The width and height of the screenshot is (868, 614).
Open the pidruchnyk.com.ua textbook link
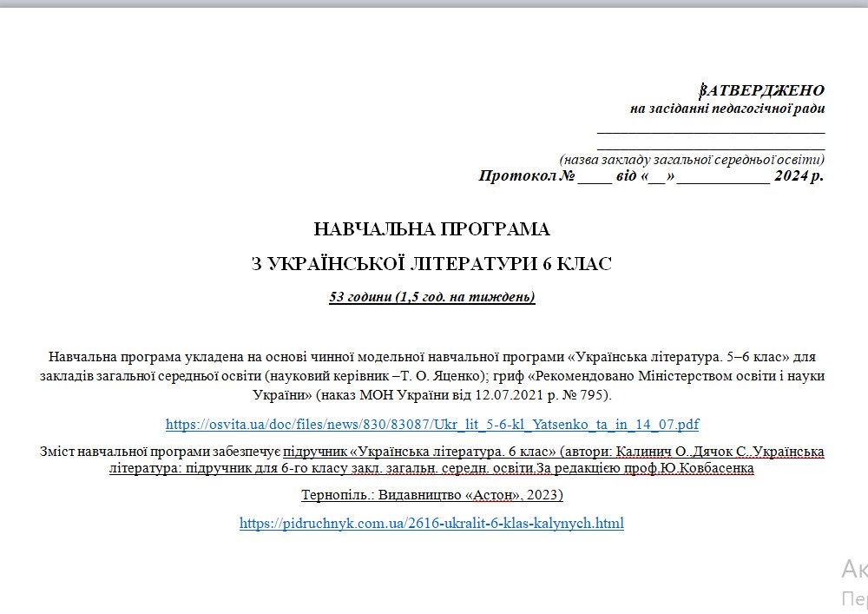point(431,523)
